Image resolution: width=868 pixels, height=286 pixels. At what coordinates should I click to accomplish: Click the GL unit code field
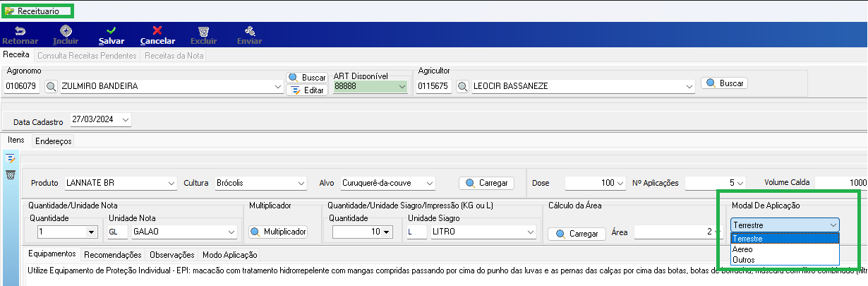(x=117, y=232)
